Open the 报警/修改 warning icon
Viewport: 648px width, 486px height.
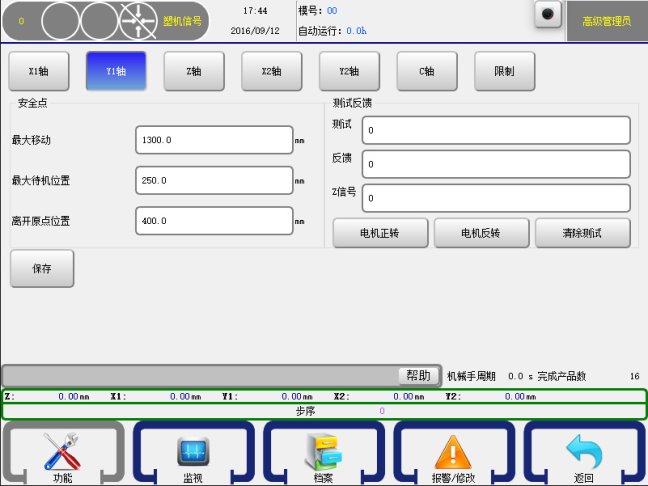pos(453,453)
